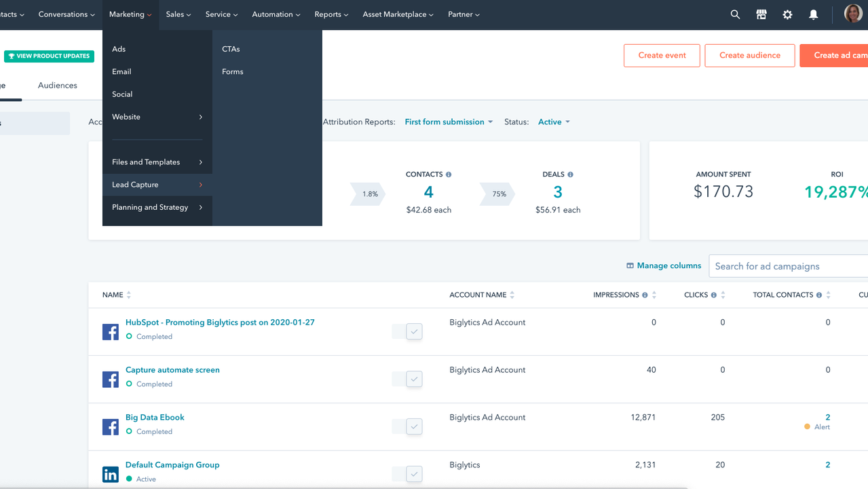Click the LinkedIn icon for Default Campaign Group
Screen dimensions: 868x489
(110, 474)
